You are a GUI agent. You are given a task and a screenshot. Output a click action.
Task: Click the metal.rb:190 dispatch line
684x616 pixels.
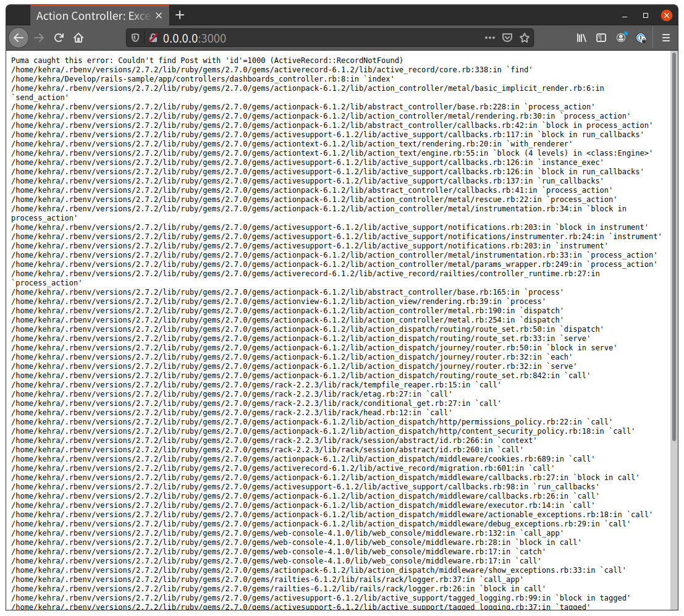[287, 311]
